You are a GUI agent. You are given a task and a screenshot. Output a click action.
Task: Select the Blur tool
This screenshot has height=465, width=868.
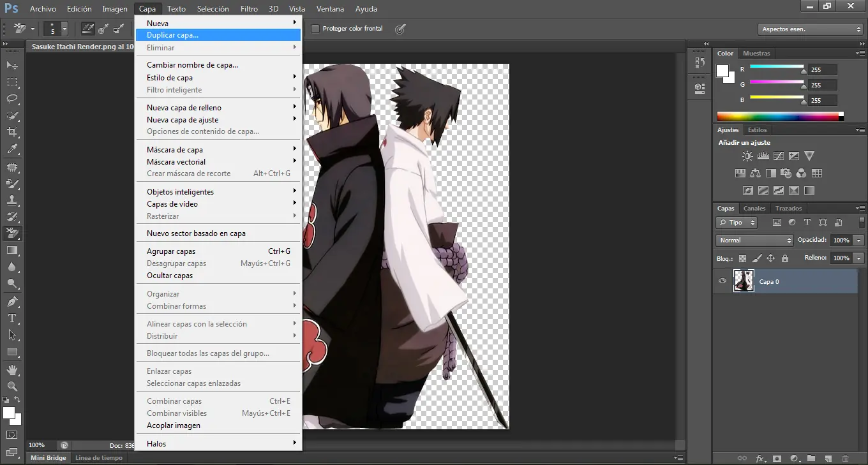[x=12, y=267]
